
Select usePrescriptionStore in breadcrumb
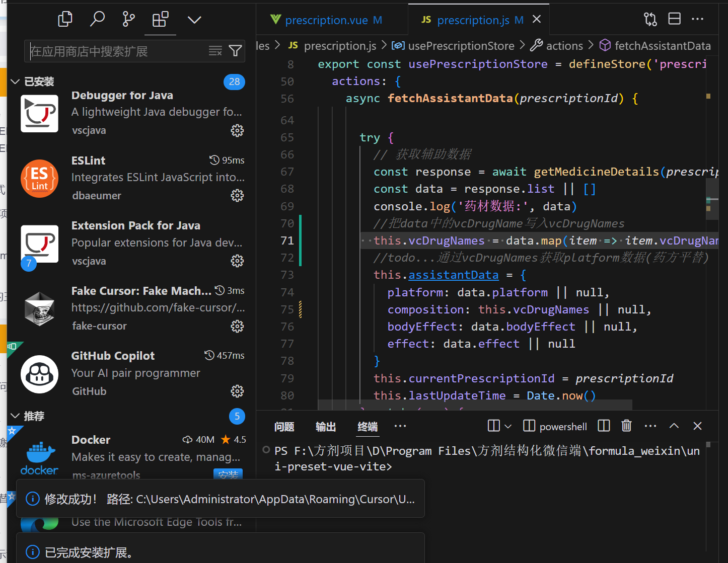coord(461,46)
